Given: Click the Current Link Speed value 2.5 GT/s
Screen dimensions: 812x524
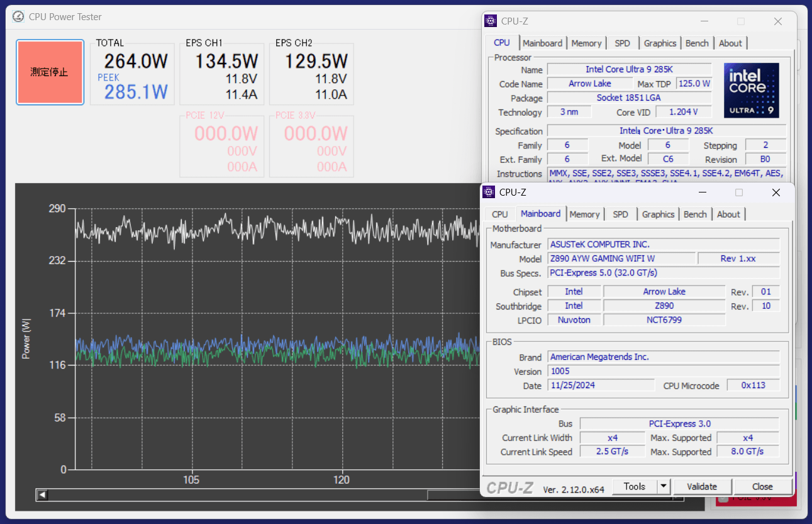Looking at the screenshot, I should tap(613, 452).
